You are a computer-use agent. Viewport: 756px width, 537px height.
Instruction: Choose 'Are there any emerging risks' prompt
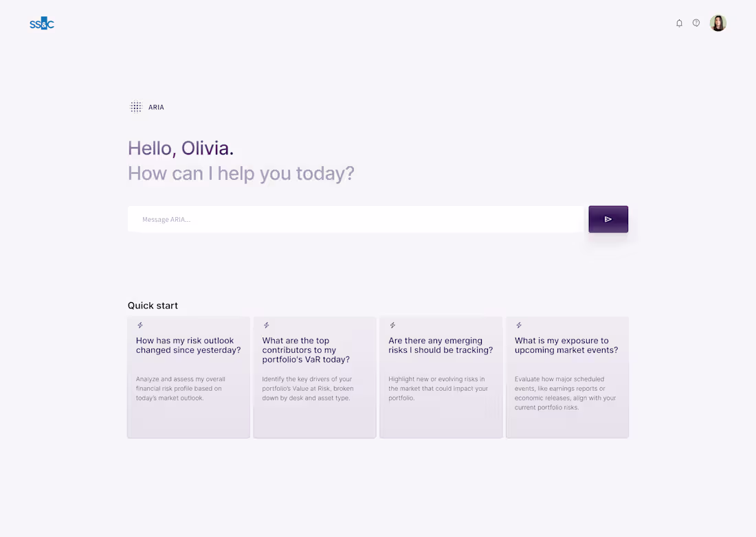pyautogui.click(x=441, y=345)
